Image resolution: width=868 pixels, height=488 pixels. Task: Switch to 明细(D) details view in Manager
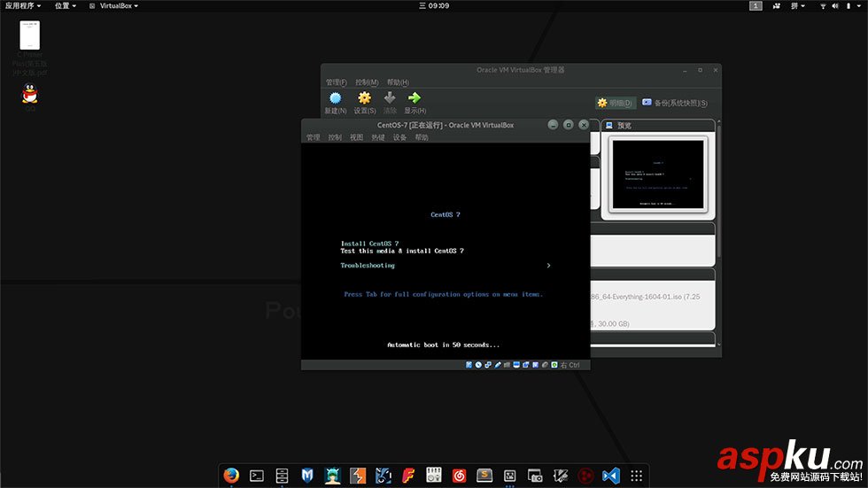pyautogui.click(x=615, y=103)
